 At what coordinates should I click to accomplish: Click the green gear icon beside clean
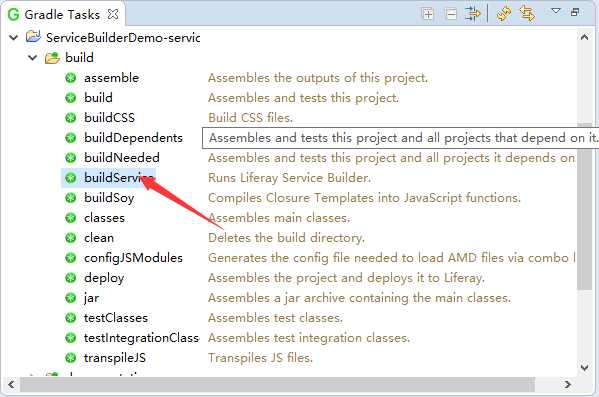pyautogui.click(x=71, y=238)
